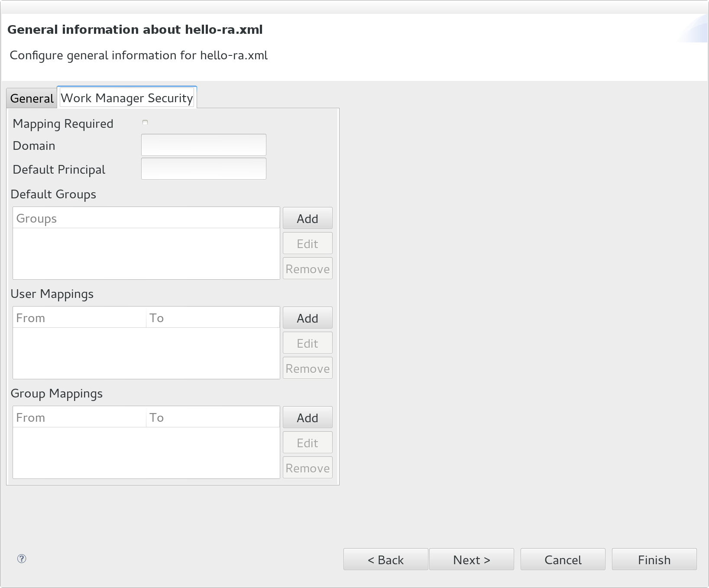Focus the Default Principal input field
Viewport: 709px width, 588px height.
coord(204,169)
